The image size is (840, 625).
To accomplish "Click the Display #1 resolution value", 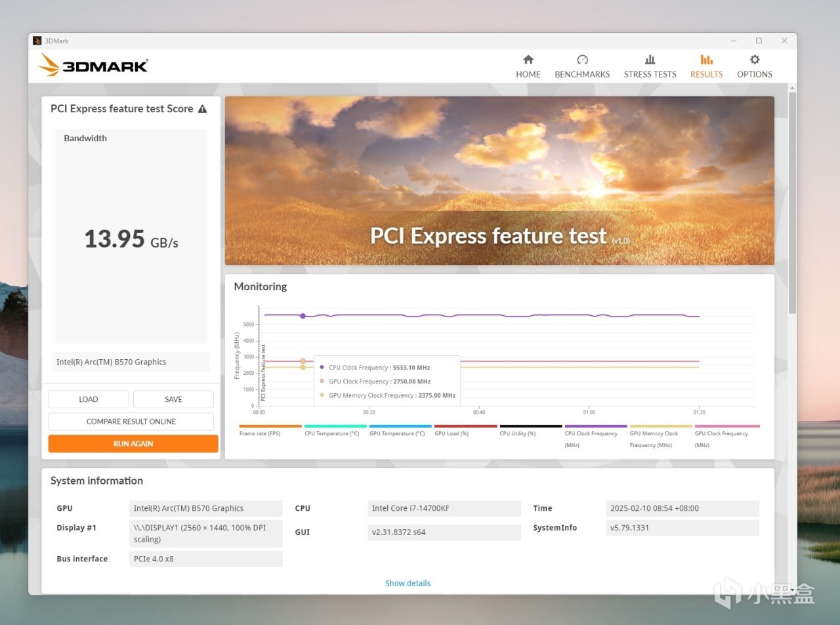I will [x=206, y=534].
